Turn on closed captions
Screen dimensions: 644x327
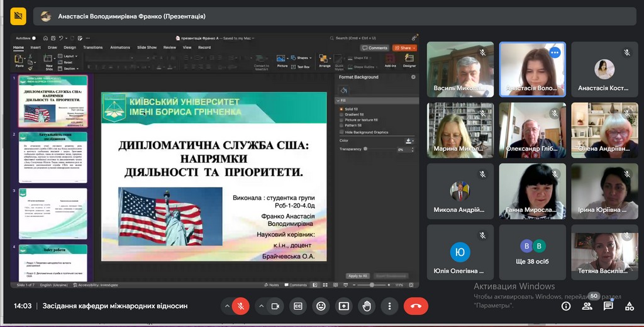298,306
